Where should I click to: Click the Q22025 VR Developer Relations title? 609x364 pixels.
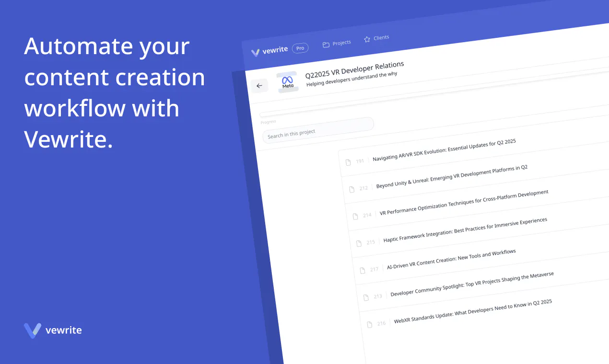[x=355, y=69]
